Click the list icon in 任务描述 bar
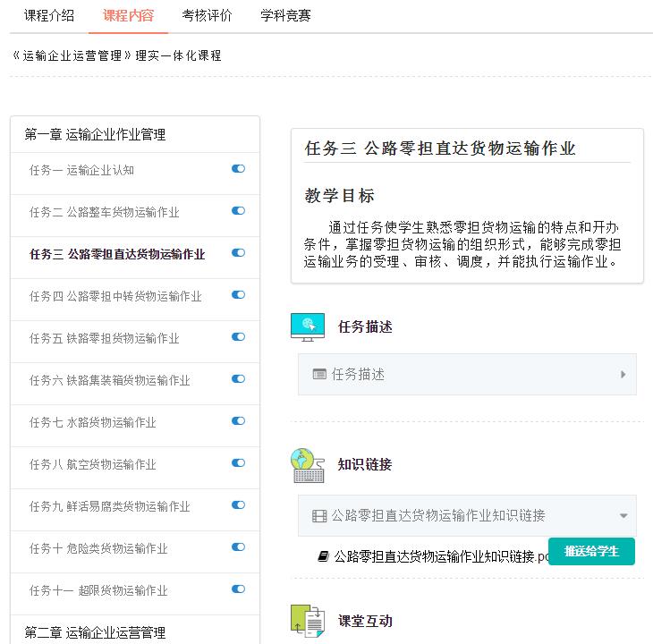653x644 pixels. pos(319,375)
